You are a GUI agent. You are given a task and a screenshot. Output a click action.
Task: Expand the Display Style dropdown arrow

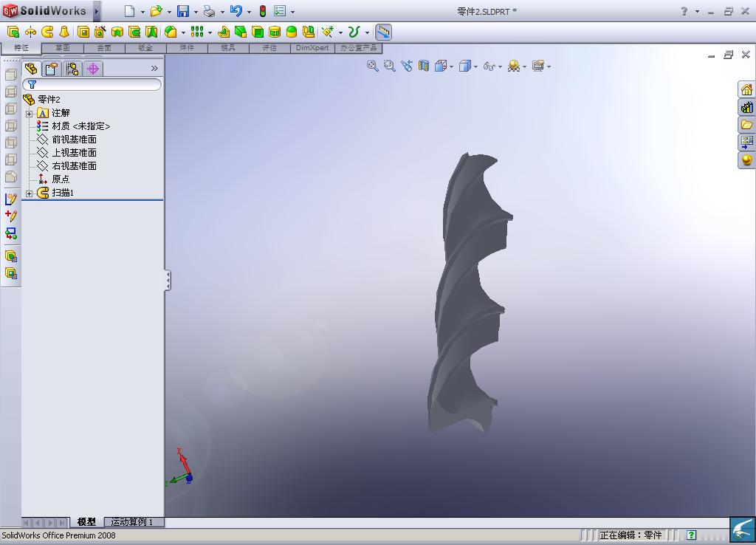[x=476, y=66]
